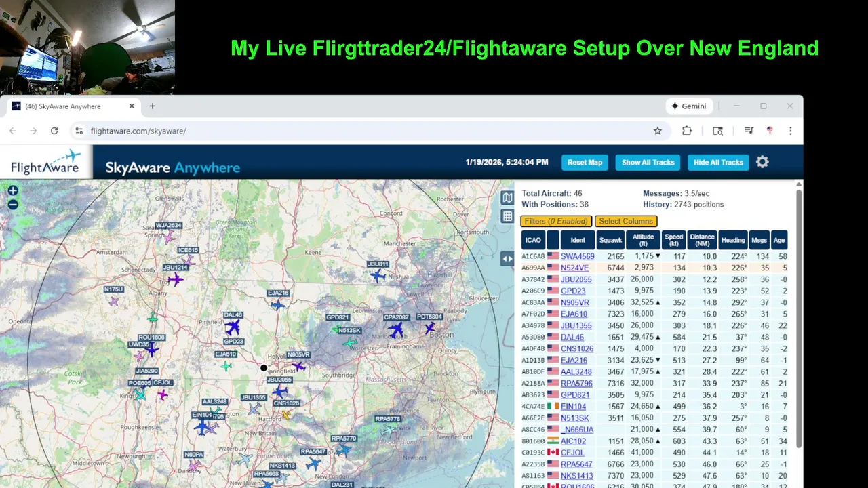Screen dimensions: 868x488
Task: Open SWA4569 flight link in table
Action: coord(577,256)
